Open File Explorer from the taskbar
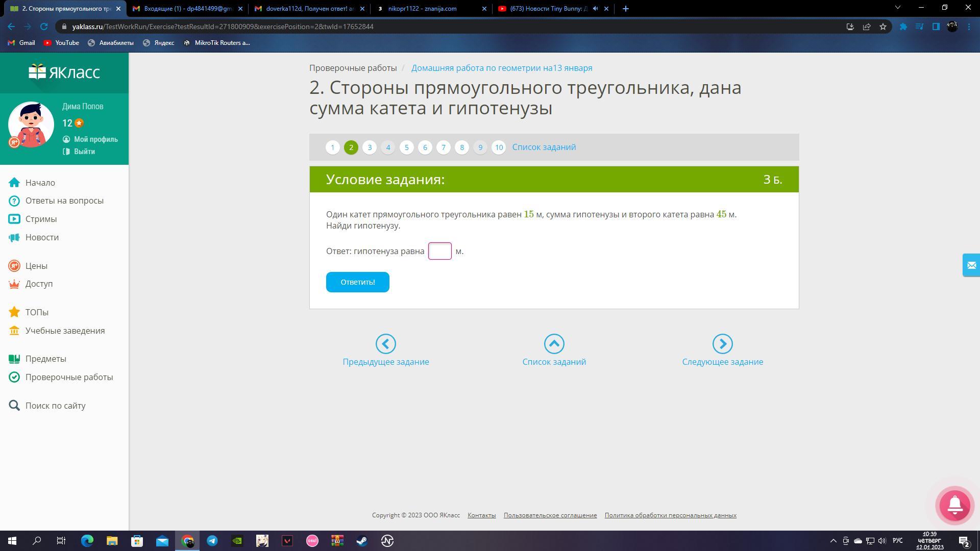 coord(112,541)
